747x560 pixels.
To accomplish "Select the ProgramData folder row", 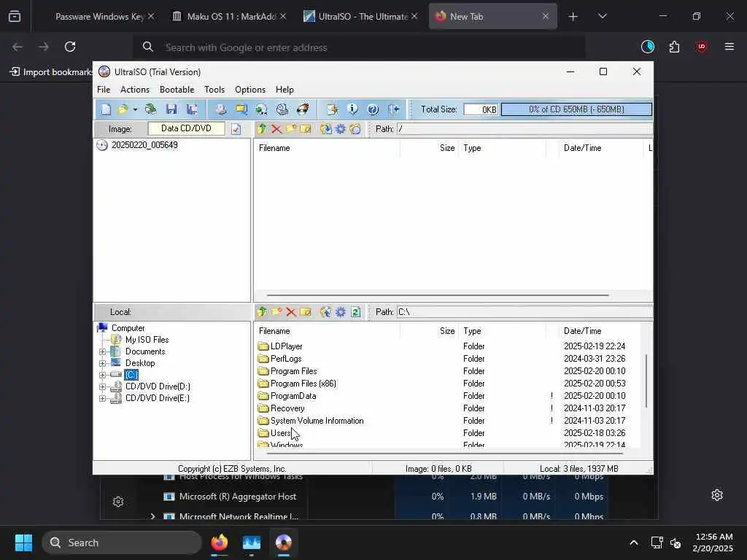I will point(448,396).
